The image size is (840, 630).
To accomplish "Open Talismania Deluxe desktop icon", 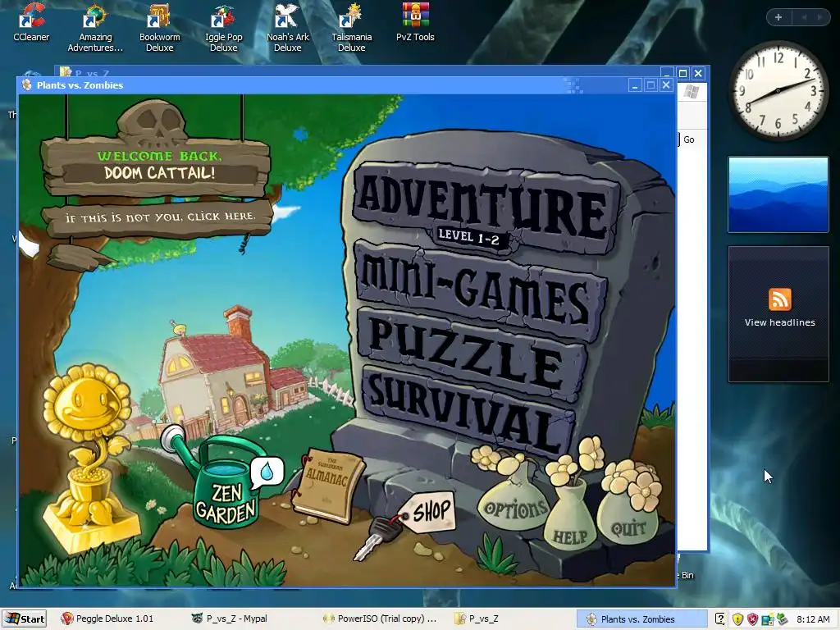I will pos(351,28).
